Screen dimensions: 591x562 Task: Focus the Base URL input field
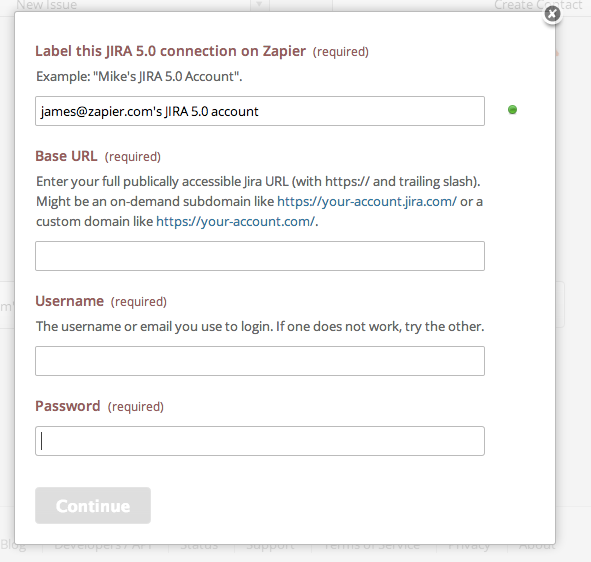point(260,256)
